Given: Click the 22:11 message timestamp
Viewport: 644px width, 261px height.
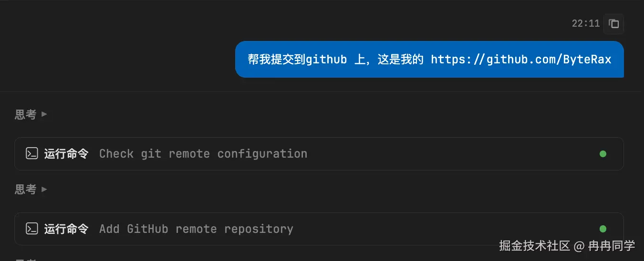Looking at the screenshot, I should (586, 23).
